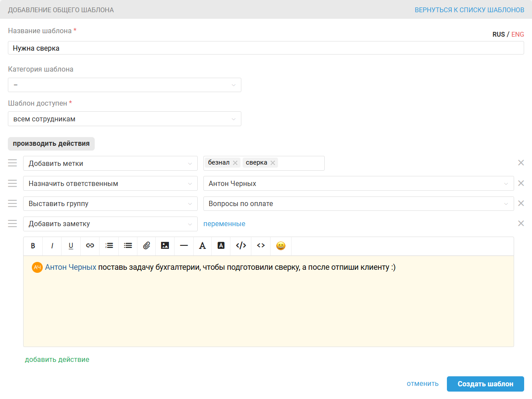Toggle bold formatting in note editor

coord(33,246)
